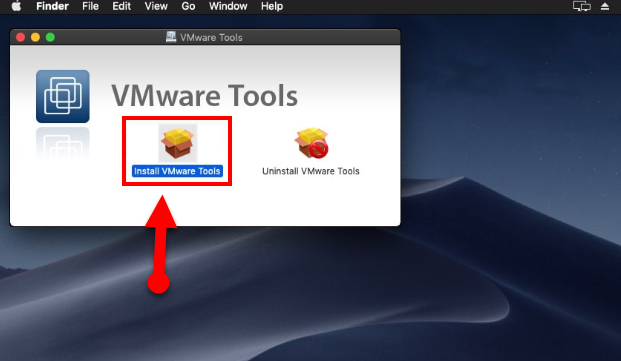Click the eject icon in menu bar
Image resolution: width=621 pixels, height=361 pixels.
(605, 6)
